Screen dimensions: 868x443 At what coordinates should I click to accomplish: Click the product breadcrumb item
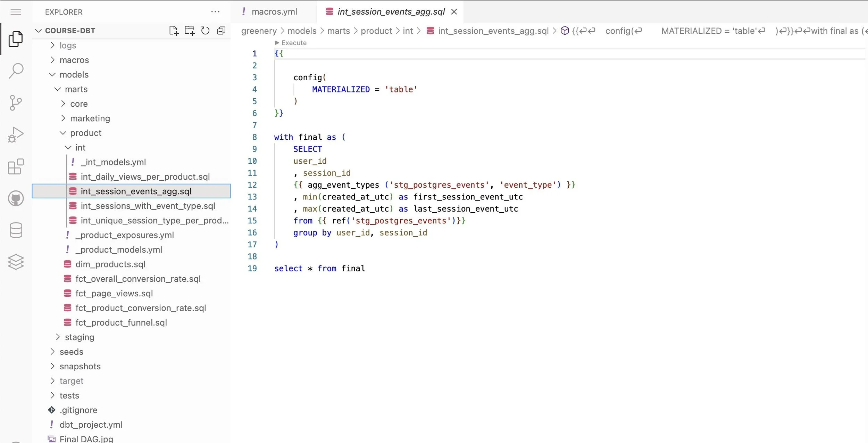point(377,31)
